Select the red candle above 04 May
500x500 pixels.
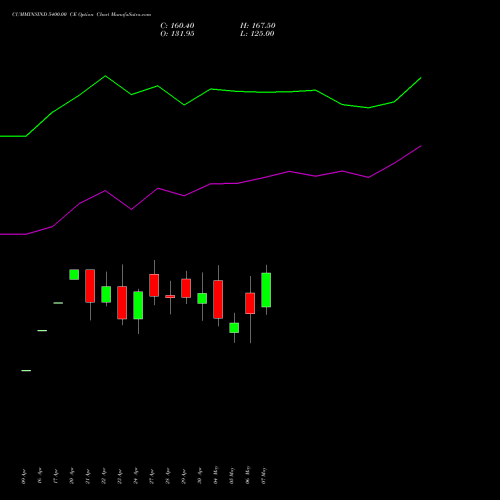(x=218, y=299)
